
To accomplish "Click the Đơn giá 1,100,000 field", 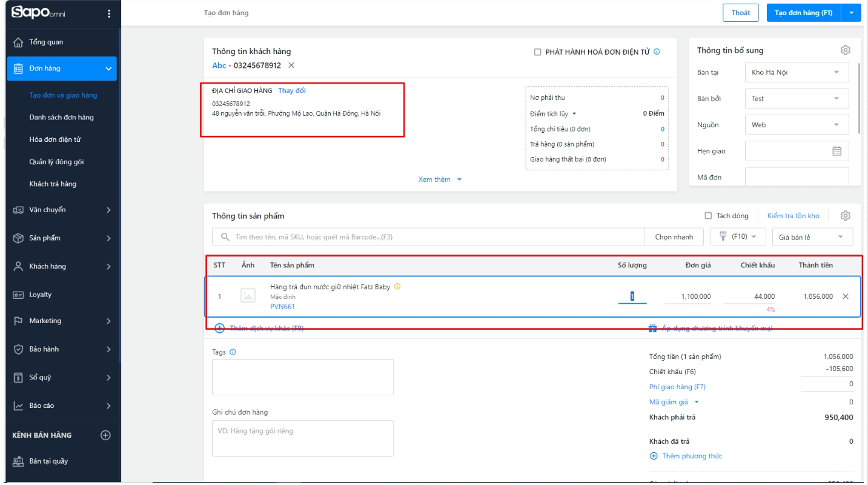I will (688, 296).
